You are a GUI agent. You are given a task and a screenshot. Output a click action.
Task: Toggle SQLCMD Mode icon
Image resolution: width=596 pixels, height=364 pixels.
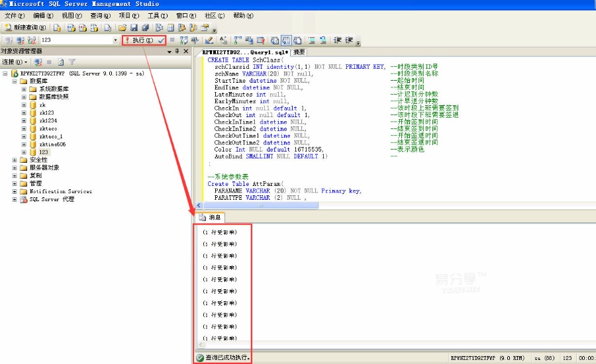click(x=260, y=40)
